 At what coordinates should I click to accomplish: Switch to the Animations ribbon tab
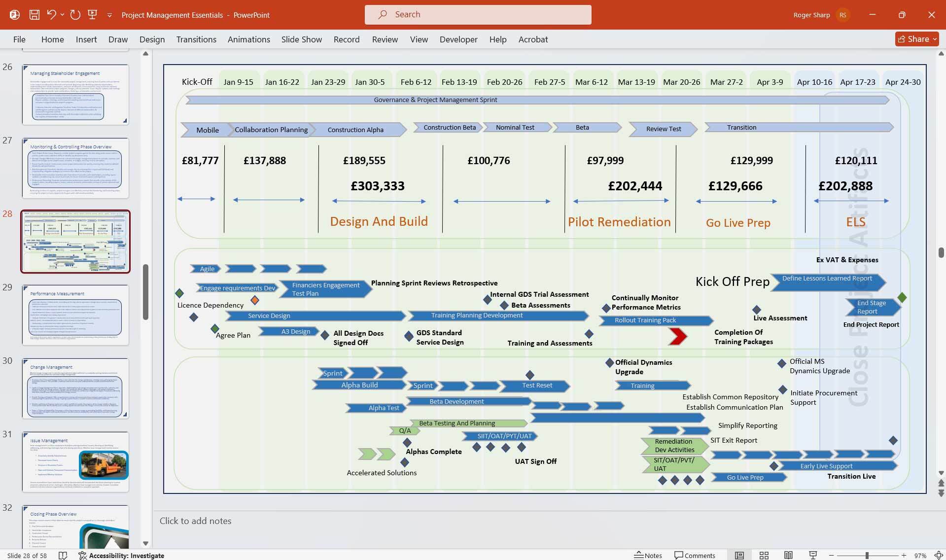pyautogui.click(x=248, y=39)
